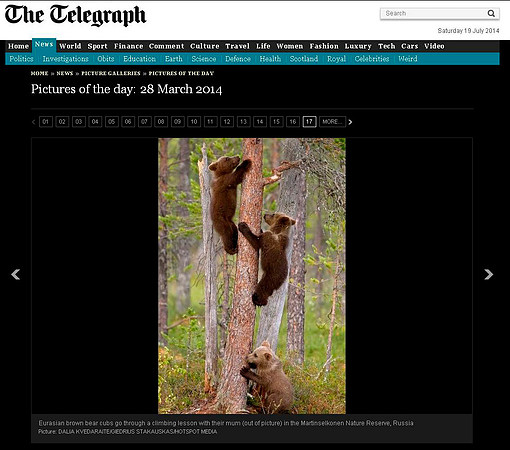Click NEWS in the breadcrumb
510x450 pixels.
65,73
